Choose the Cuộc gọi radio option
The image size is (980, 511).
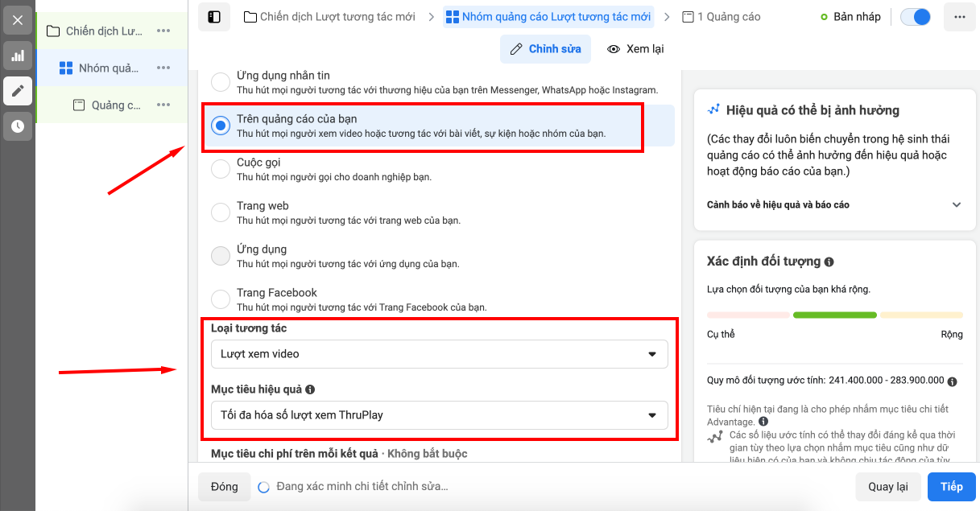[x=220, y=169]
